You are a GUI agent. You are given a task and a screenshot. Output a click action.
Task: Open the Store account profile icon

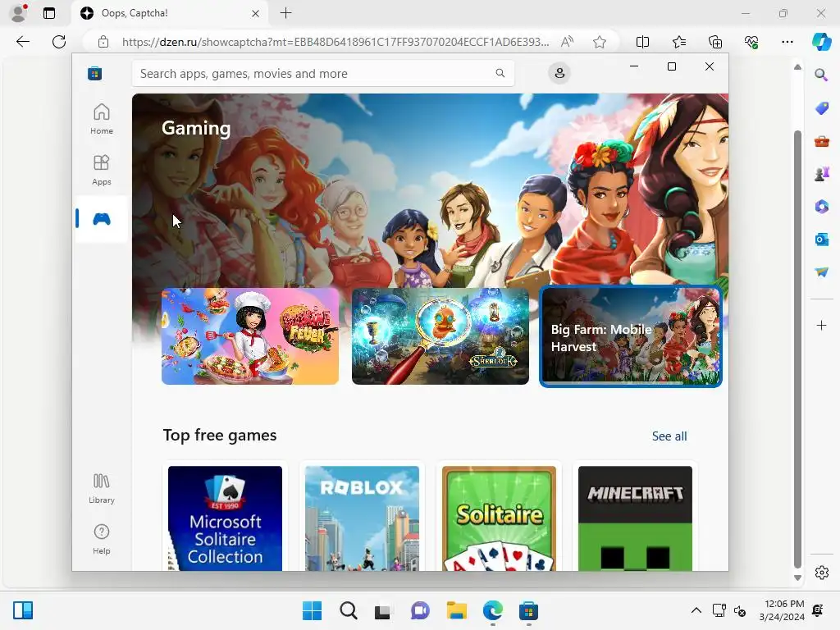coord(559,73)
